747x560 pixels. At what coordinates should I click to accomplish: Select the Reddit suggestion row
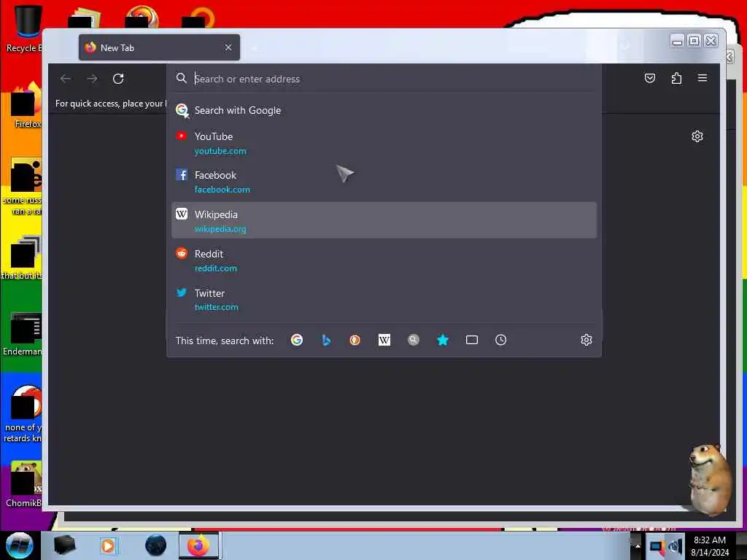(384, 260)
